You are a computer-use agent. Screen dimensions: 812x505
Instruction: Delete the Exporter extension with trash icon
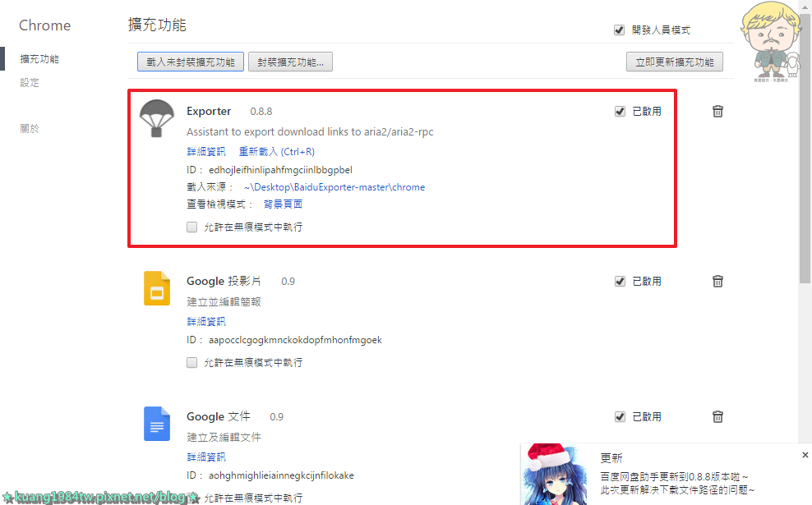717,111
